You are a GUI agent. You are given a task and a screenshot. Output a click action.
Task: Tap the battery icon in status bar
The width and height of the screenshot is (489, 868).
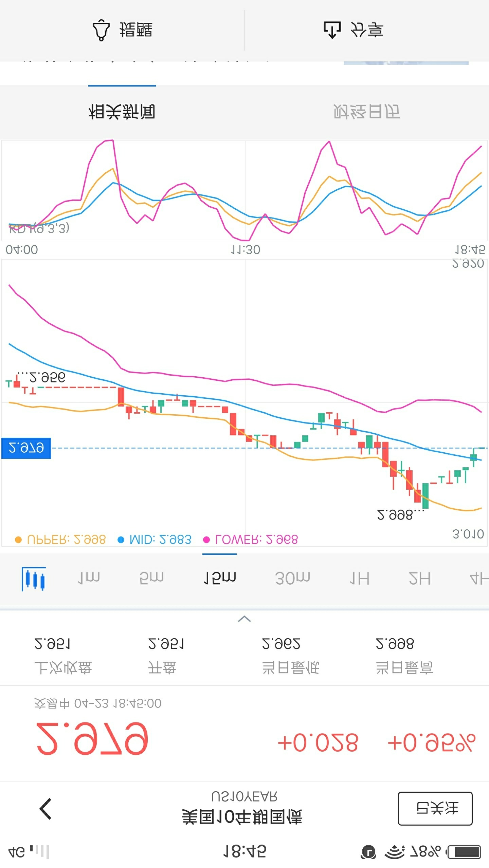(x=464, y=852)
